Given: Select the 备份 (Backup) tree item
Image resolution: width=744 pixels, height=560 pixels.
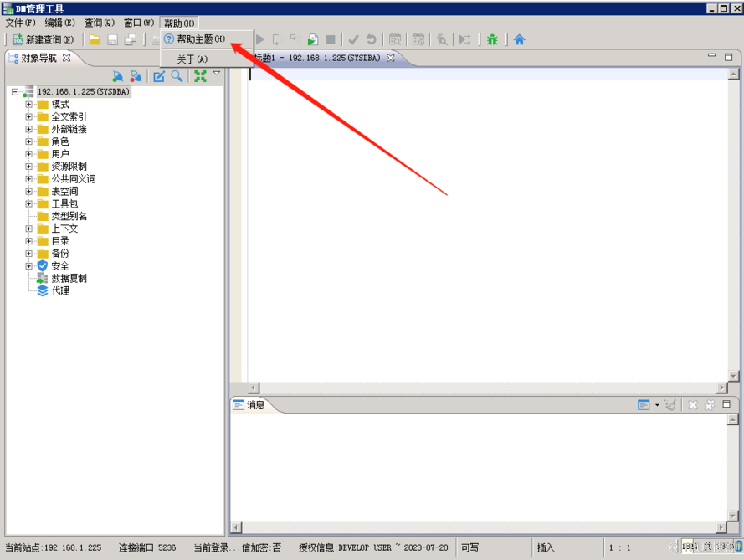Looking at the screenshot, I should (x=60, y=254).
